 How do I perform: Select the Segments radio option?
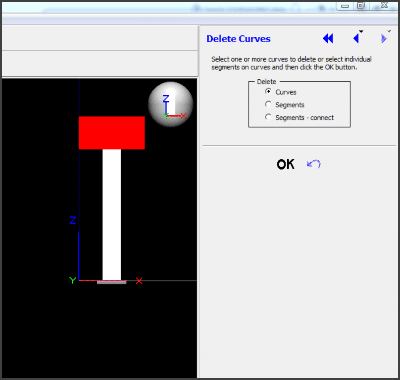pos(268,104)
